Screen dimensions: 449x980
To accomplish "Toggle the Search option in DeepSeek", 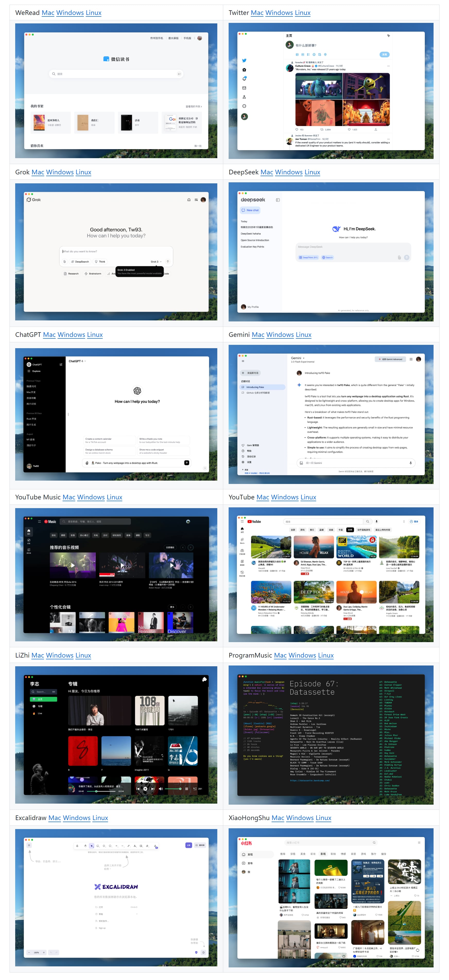I will tap(327, 258).
